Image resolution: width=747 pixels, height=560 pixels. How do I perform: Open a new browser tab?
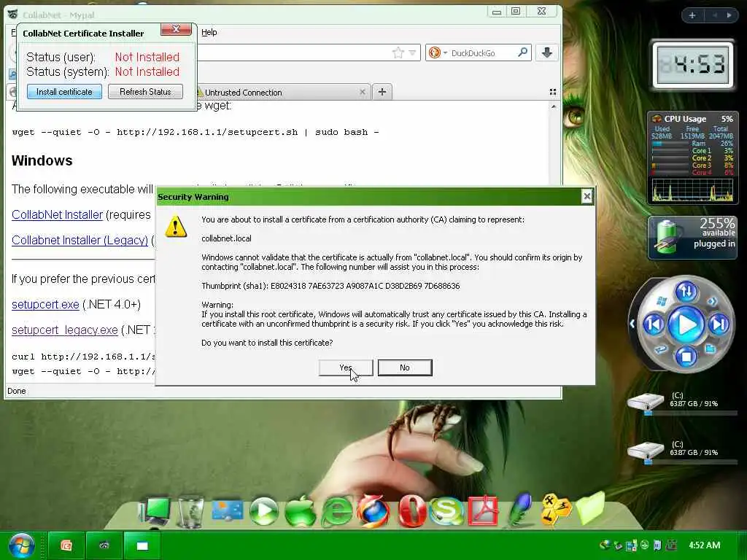382,92
